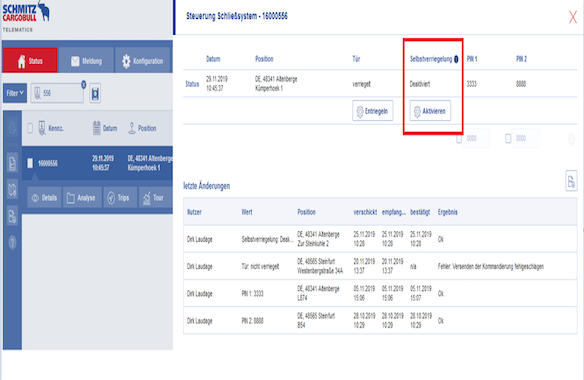Click export icon above letzte Änderungen table

click(x=571, y=181)
